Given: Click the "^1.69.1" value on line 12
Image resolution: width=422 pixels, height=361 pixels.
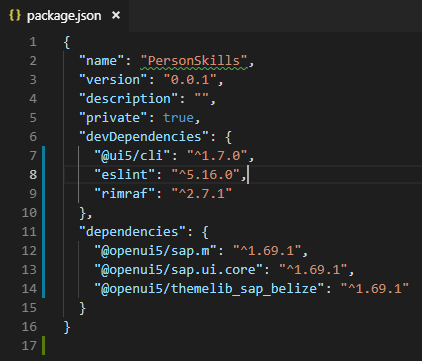Looking at the screenshot, I should point(267,251).
